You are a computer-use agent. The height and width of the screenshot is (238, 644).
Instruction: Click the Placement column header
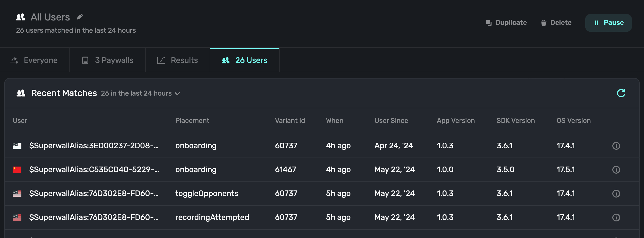coord(192,121)
